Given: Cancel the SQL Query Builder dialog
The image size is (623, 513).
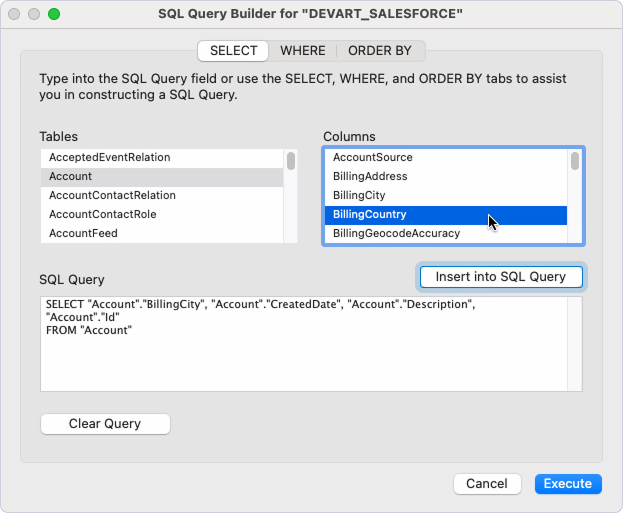Looking at the screenshot, I should (487, 484).
